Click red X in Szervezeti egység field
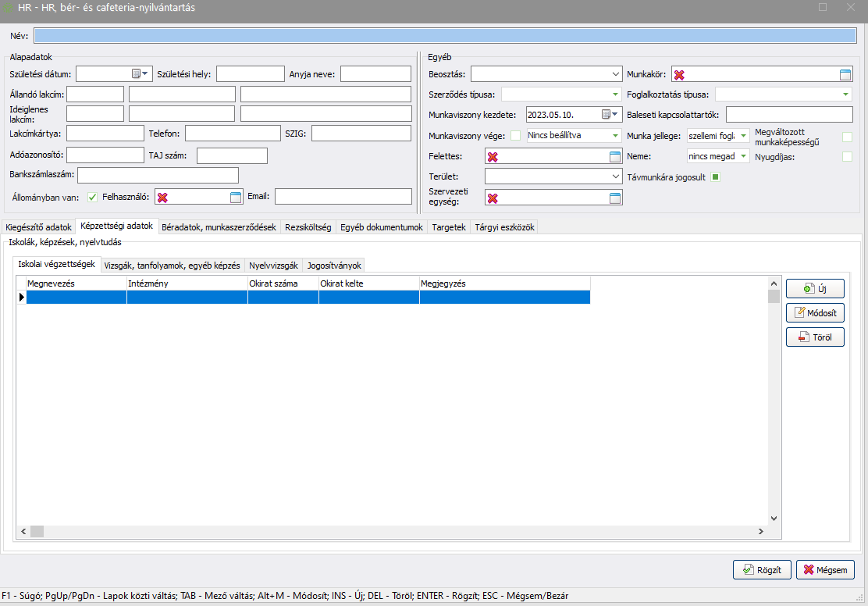Image resolution: width=868 pixels, height=606 pixels. [493, 198]
